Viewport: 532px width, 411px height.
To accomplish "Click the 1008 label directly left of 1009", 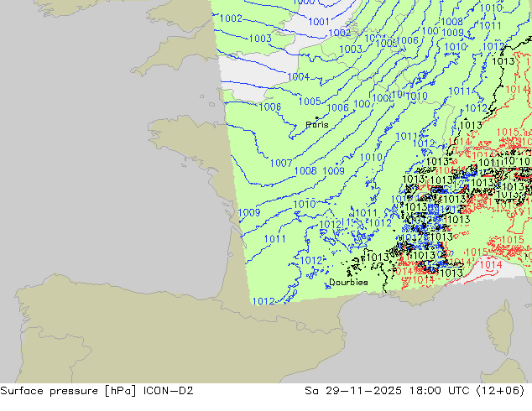I will [x=305, y=171].
